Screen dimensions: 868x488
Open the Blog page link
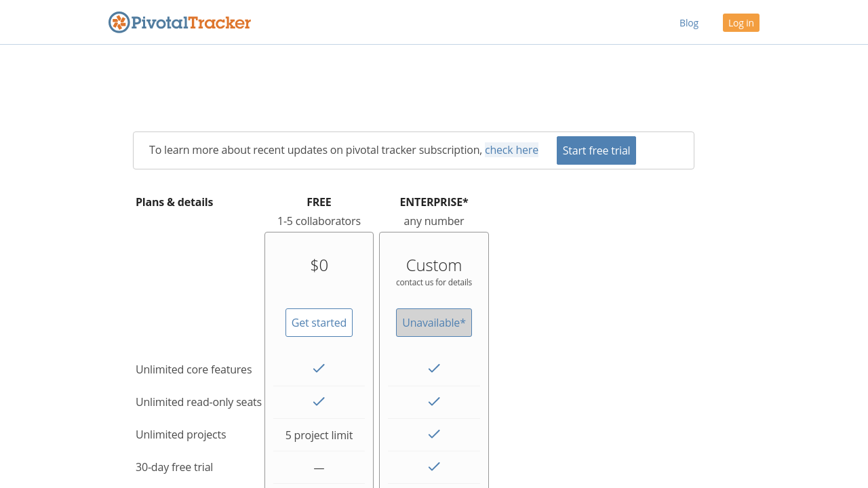tap(688, 23)
